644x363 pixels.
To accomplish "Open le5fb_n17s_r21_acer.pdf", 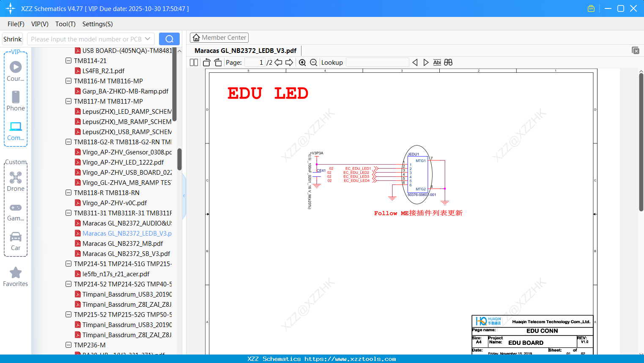I will tap(116, 274).
